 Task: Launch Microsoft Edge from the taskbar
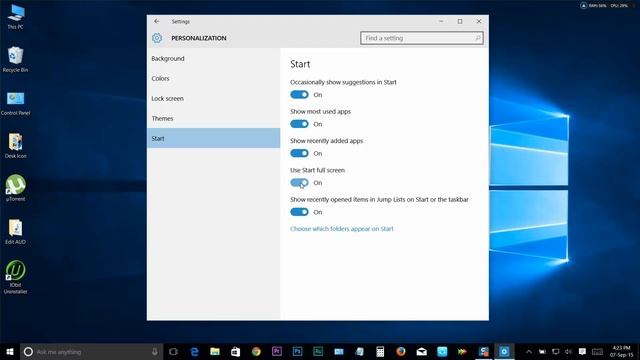194,352
